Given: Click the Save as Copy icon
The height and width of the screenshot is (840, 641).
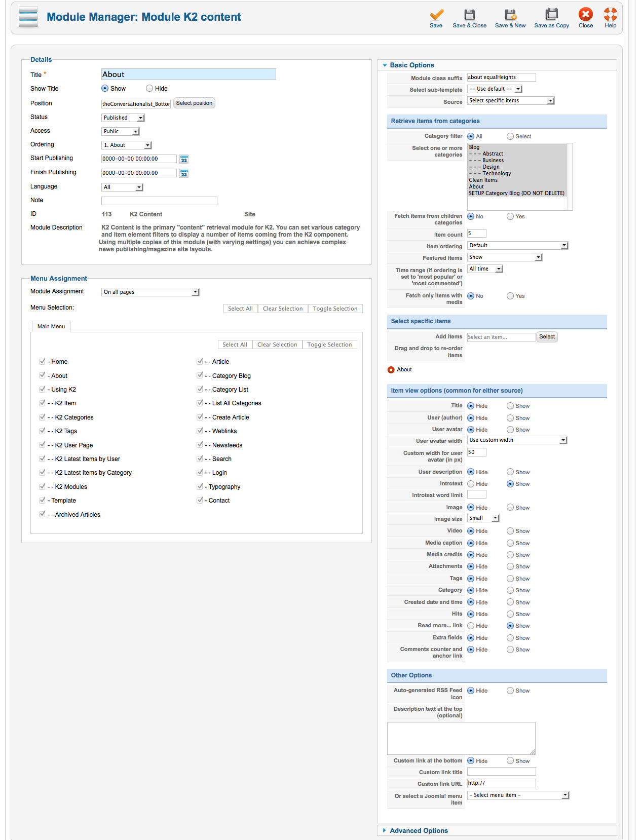Looking at the screenshot, I should (x=551, y=14).
